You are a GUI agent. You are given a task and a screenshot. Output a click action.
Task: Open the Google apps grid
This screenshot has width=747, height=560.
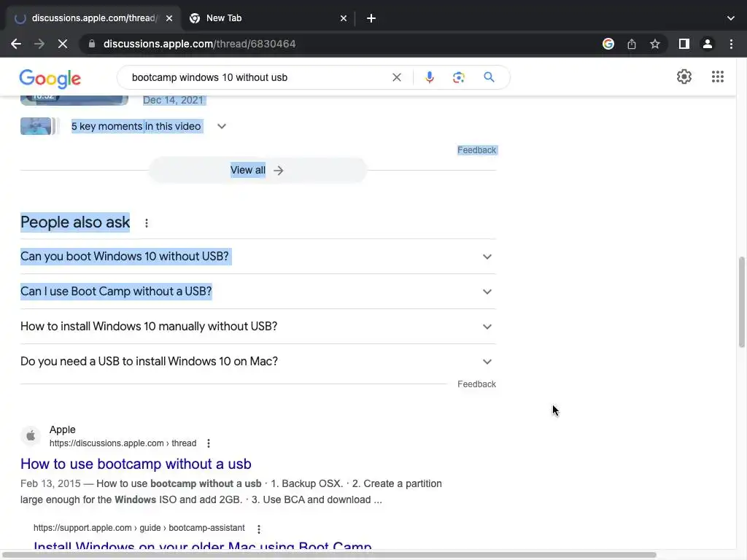point(718,77)
